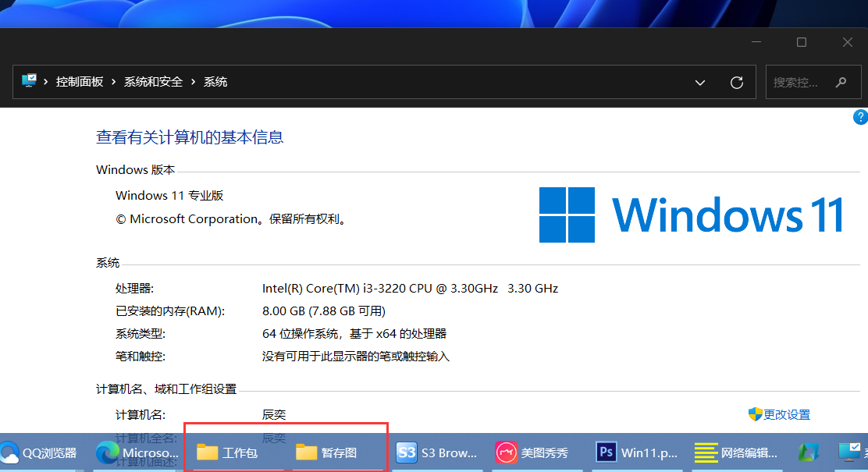Open the Win11 Photoshop file on taskbar
868x472 pixels.
[636, 452]
